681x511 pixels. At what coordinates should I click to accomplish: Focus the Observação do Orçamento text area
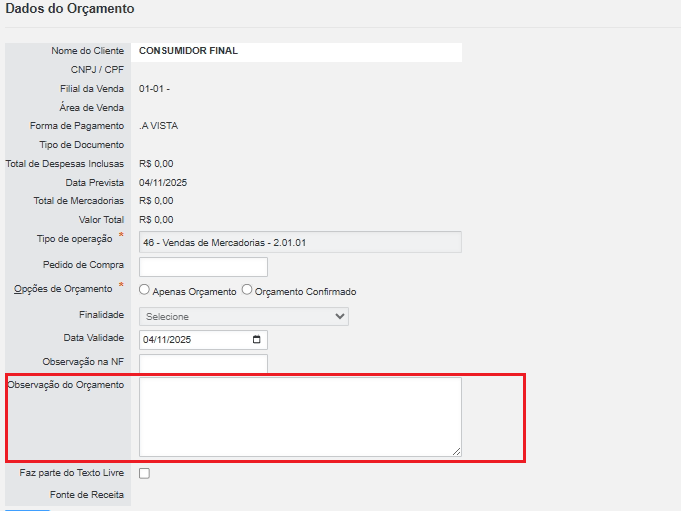tap(299, 416)
